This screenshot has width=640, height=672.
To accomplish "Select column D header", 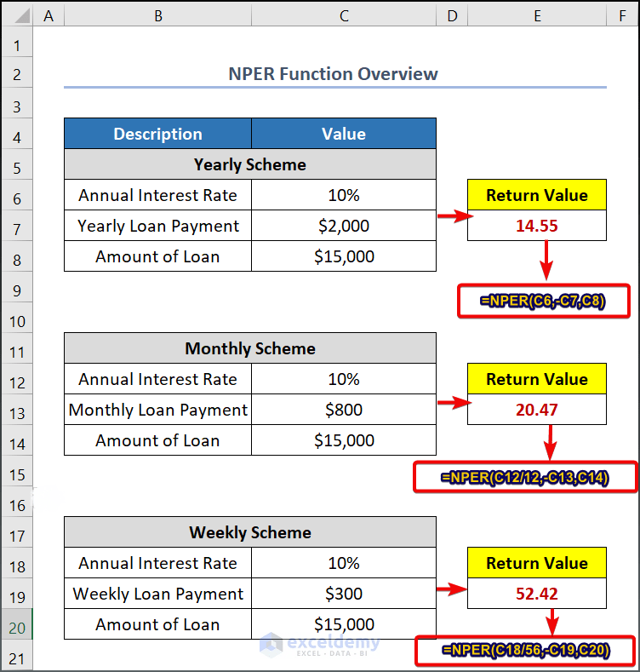I will click(452, 16).
